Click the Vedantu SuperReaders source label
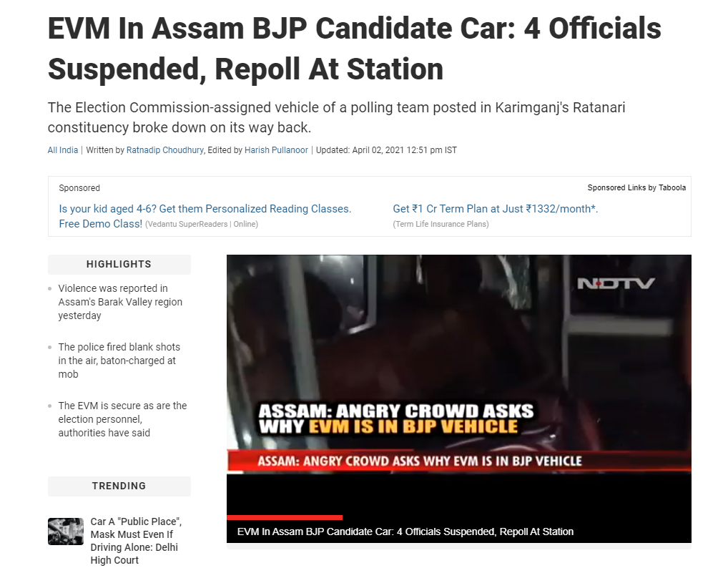Viewport: 728px width, 568px height. tap(202, 224)
